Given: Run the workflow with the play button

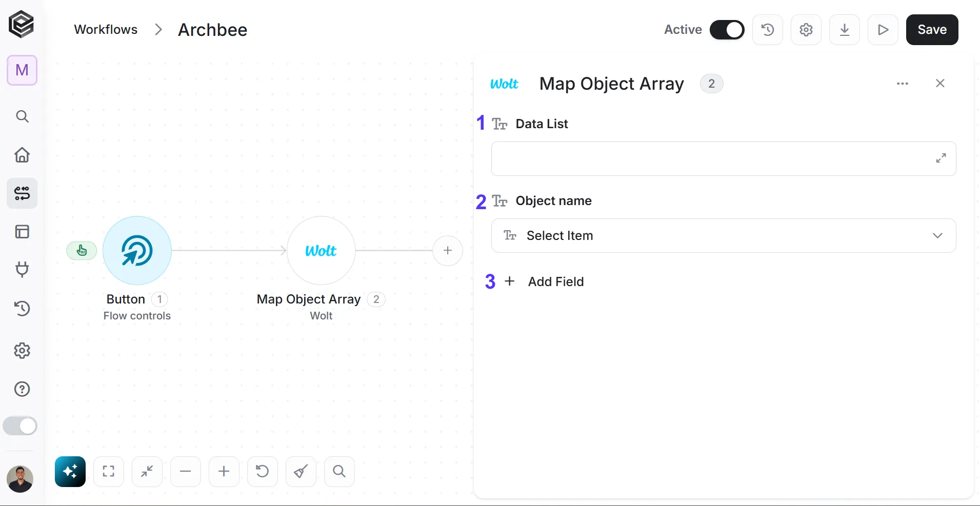Looking at the screenshot, I should [883, 30].
